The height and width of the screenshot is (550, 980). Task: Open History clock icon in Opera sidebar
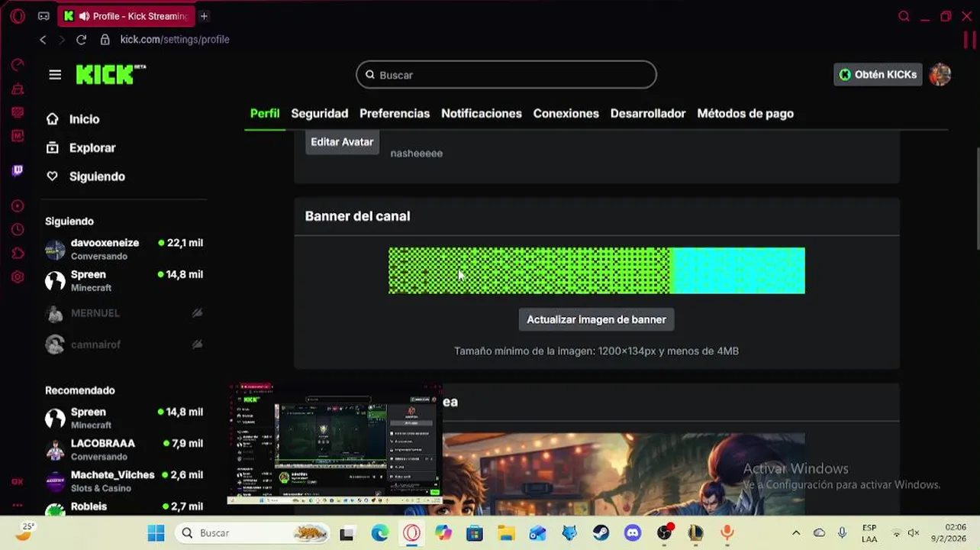pos(18,230)
